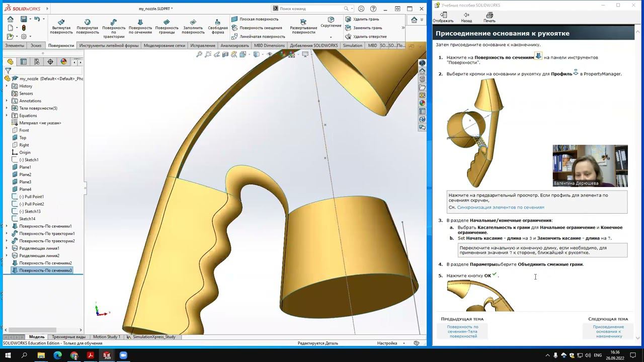The width and height of the screenshot is (644, 362).
Task: Select the Поверхность по траектории tool
Action: coord(114,29)
